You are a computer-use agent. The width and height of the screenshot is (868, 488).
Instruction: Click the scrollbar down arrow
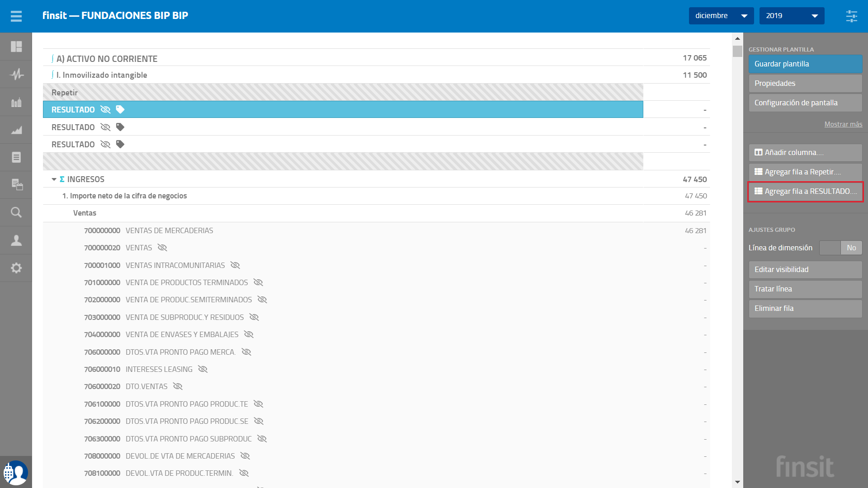(737, 482)
